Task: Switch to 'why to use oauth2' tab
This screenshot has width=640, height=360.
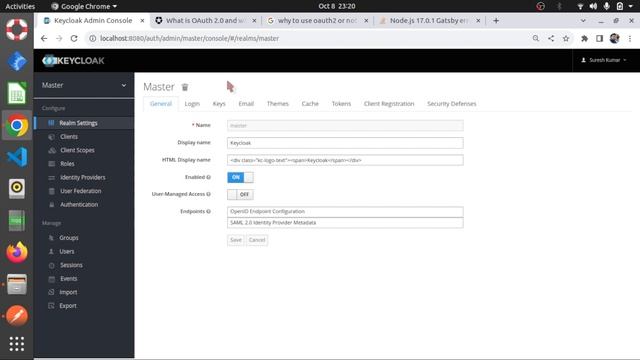Action: pos(318,20)
